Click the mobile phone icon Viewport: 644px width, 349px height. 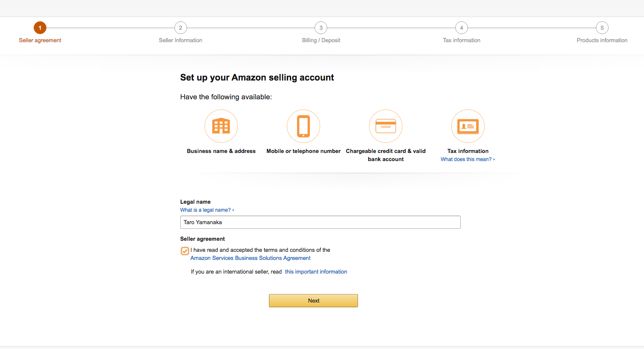[x=303, y=126]
